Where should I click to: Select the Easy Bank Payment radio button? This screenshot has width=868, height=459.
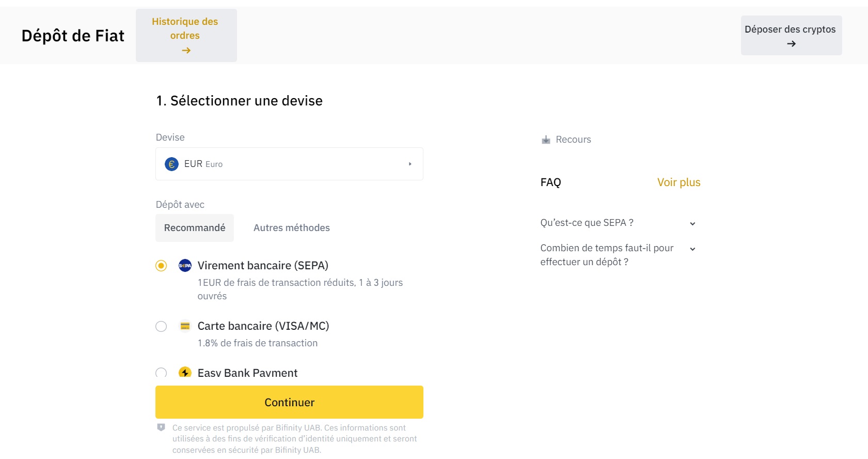(161, 372)
